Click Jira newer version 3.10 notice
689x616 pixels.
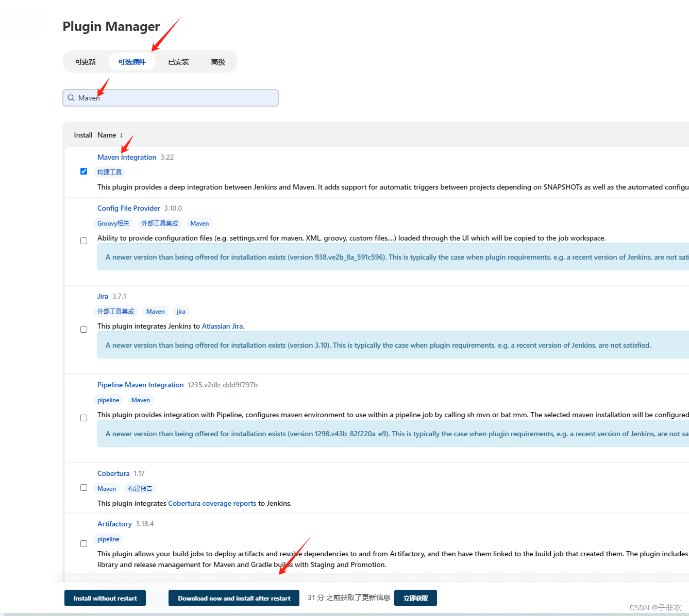coord(393,345)
